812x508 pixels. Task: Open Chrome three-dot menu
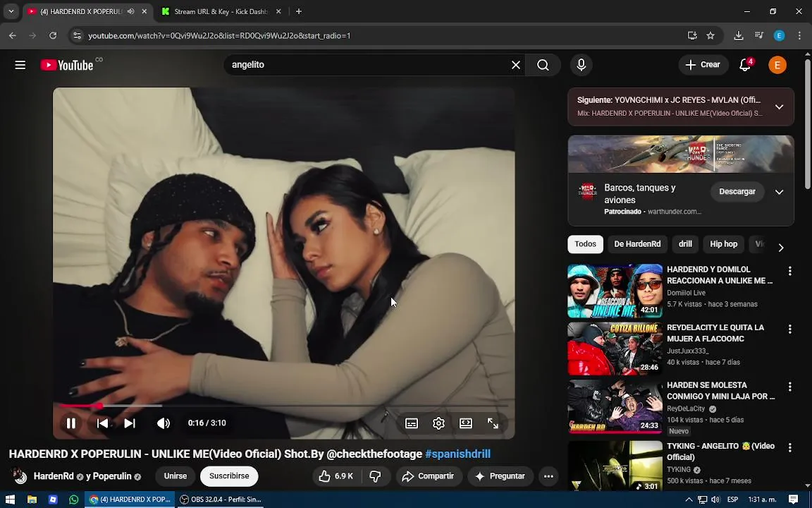[799, 36]
